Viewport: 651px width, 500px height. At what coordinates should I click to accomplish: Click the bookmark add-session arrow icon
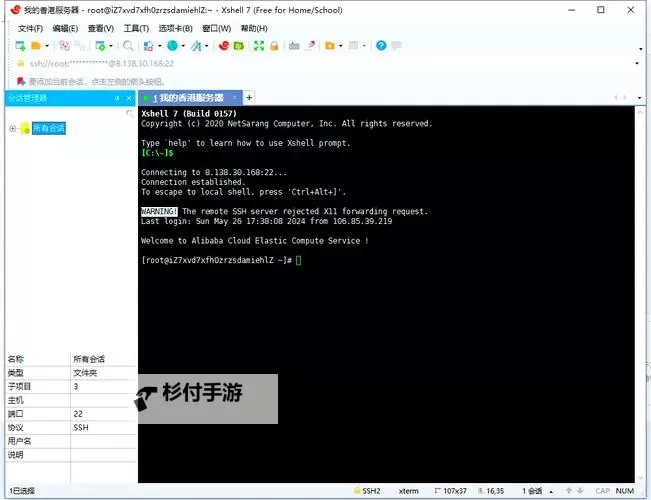[21, 81]
